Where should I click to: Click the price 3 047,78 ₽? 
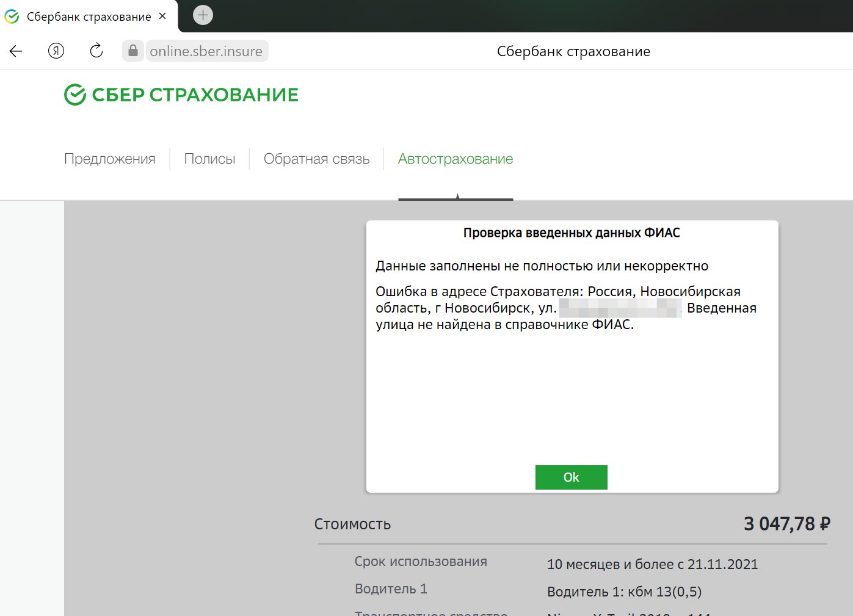click(786, 524)
